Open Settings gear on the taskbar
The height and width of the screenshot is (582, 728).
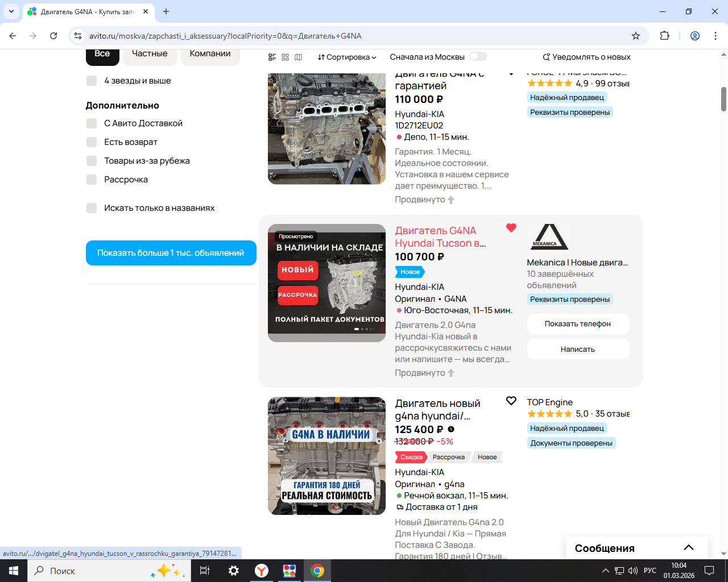pos(234,571)
